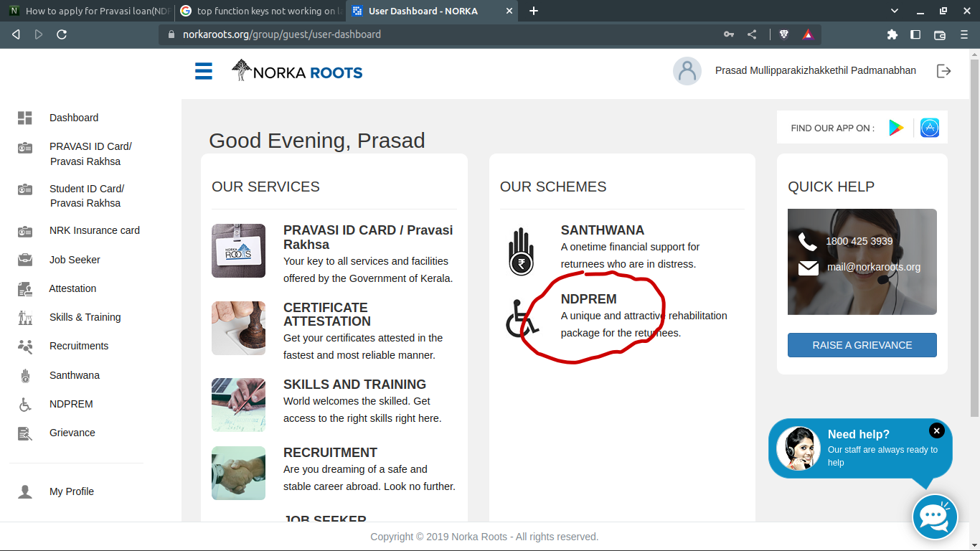Open the Google Play store icon
This screenshot has width=980, height=551.
coord(896,128)
